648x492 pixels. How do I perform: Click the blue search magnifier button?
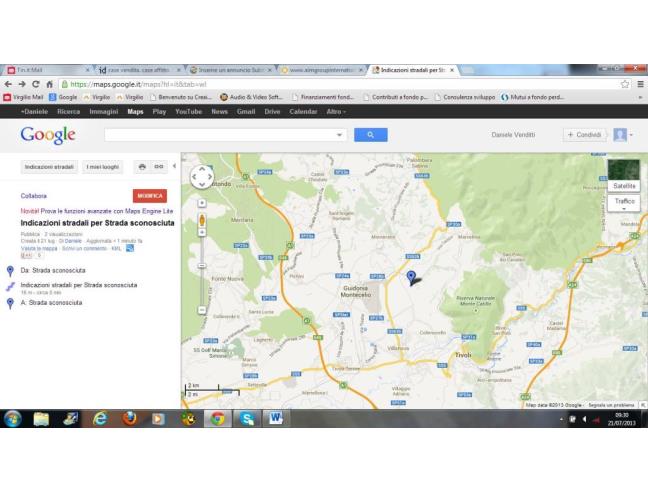point(370,134)
